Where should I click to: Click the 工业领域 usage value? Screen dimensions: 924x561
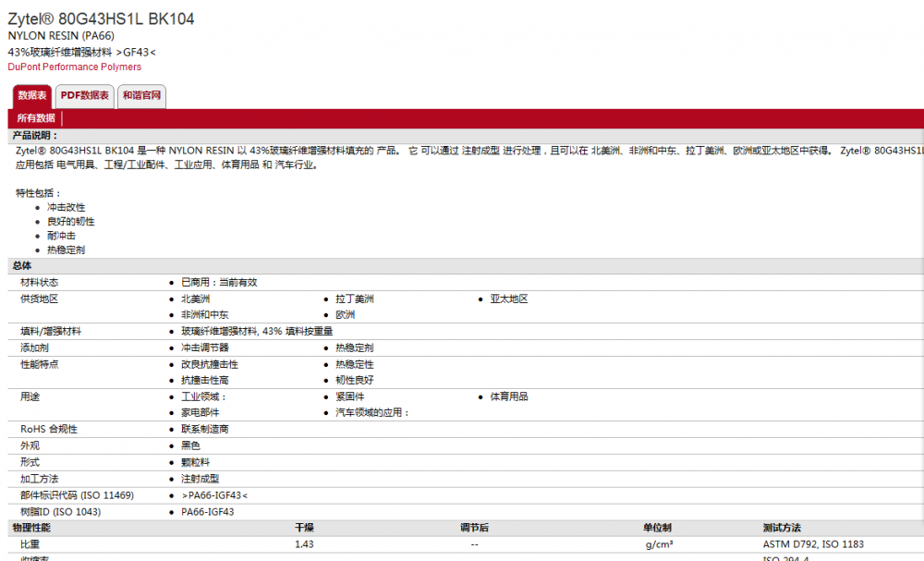(204, 396)
